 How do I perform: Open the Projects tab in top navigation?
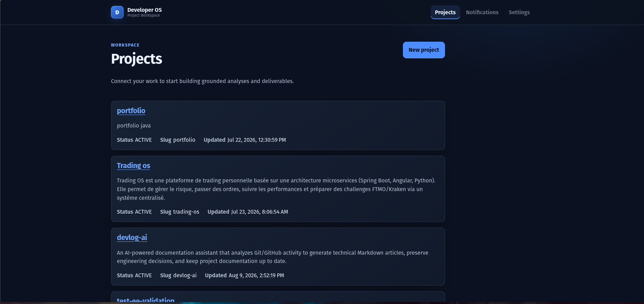[x=445, y=12]
